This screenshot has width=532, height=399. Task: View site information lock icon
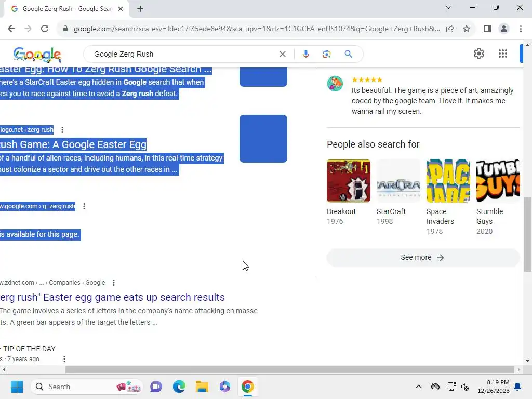tap(65, 29)
